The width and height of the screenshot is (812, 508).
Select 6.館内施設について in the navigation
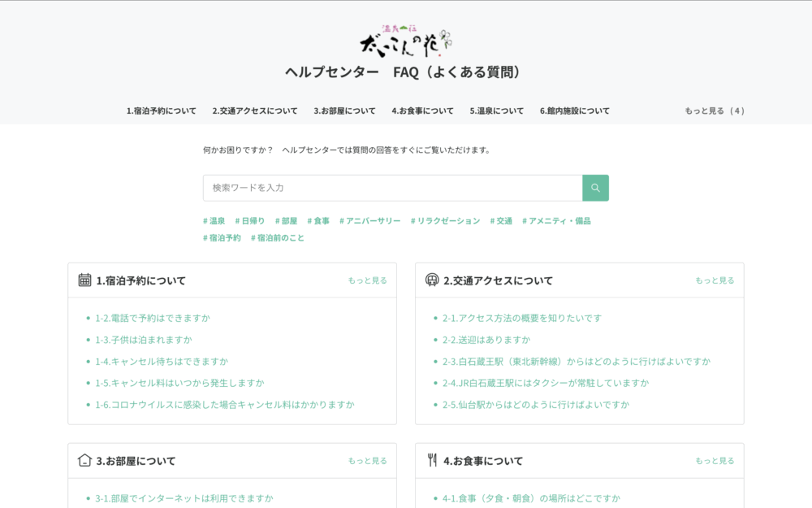pos(575,110)
